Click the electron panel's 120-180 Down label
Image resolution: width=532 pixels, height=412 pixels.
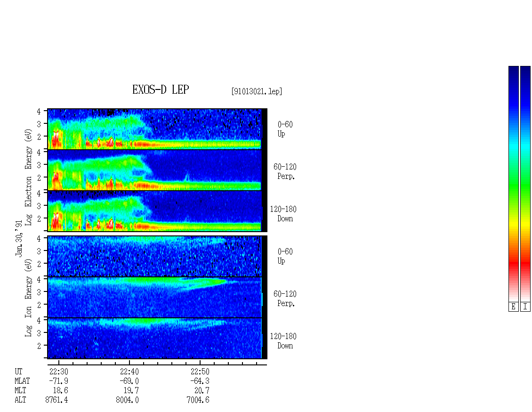[x=283, y=214]
